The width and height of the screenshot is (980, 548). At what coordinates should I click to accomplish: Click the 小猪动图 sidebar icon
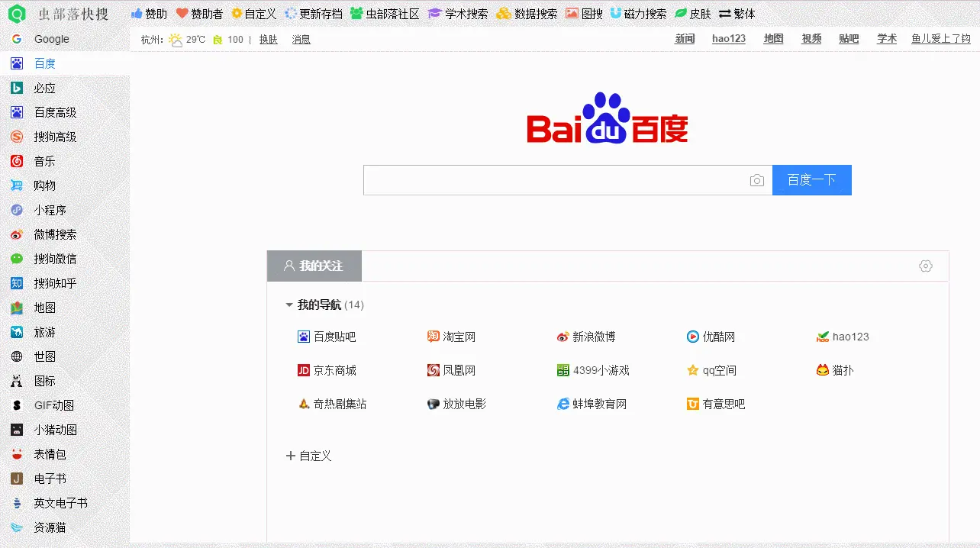(17, 430)
